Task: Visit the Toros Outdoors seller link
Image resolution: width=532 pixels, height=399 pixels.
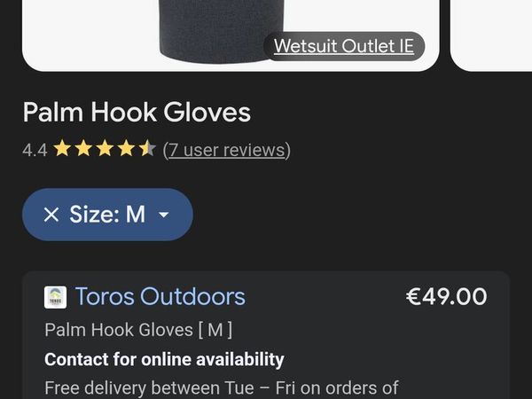Action: pyautogui.click(x=160, y=296)
